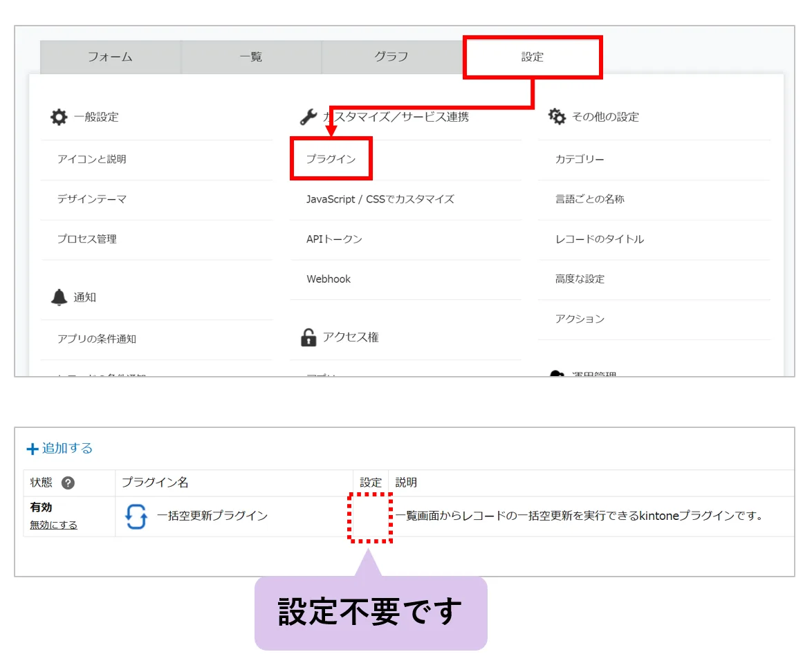Click the その他の設定 double-gear icon

[x=557, y=116]
